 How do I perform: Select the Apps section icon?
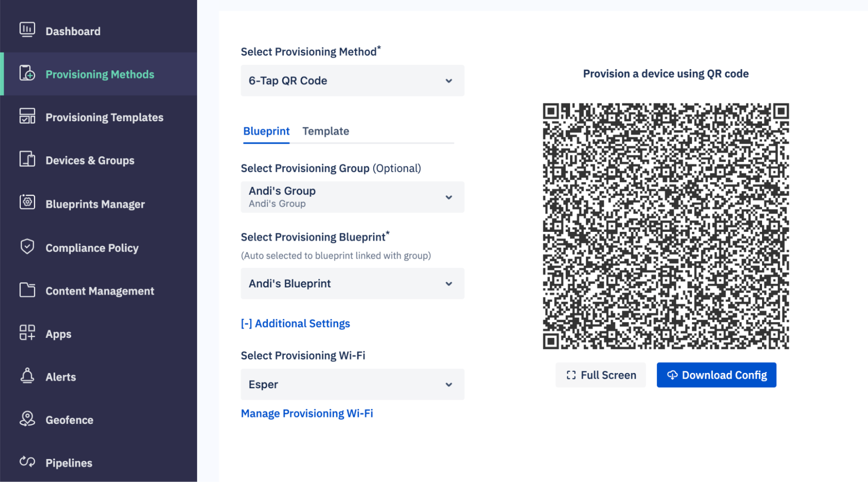coord(26,333)
